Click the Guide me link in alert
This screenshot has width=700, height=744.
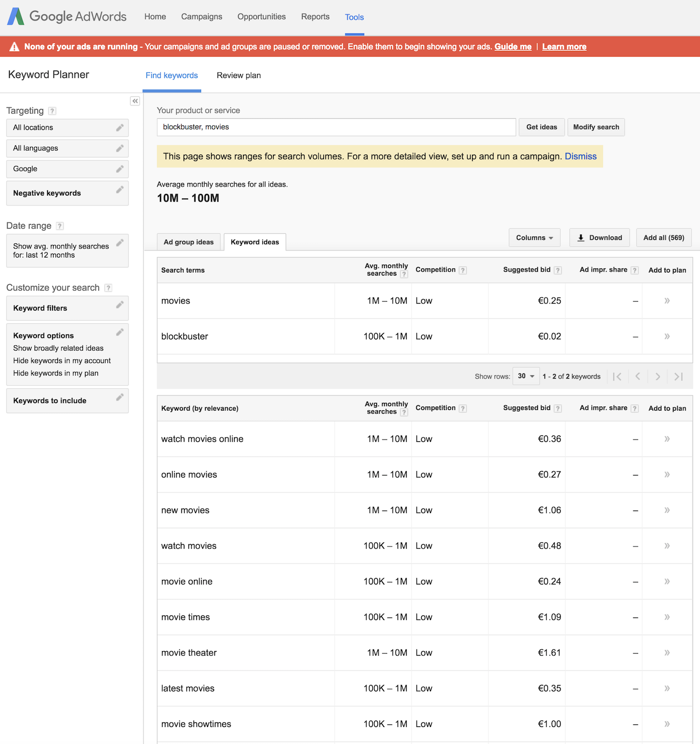(513, 46)
